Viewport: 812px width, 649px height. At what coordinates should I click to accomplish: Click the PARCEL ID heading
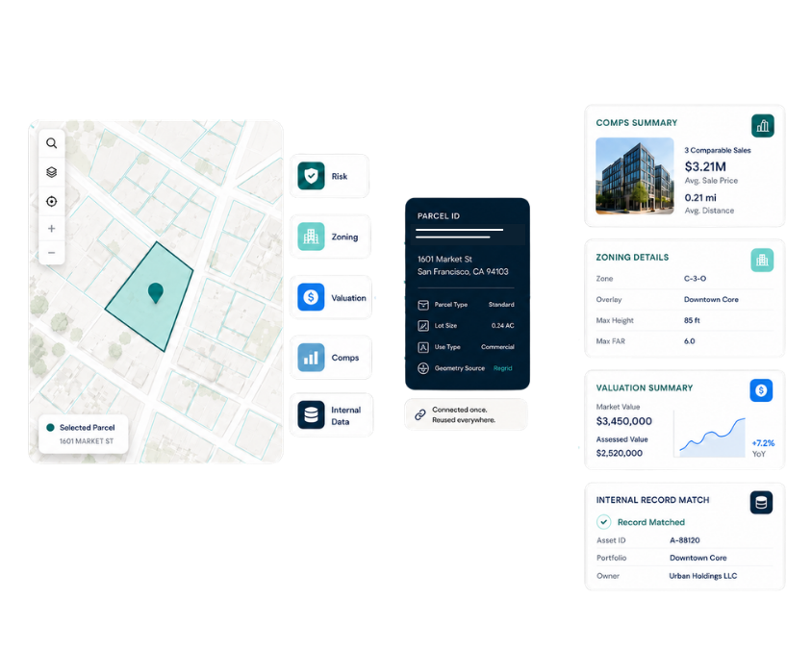click(439, 215)
